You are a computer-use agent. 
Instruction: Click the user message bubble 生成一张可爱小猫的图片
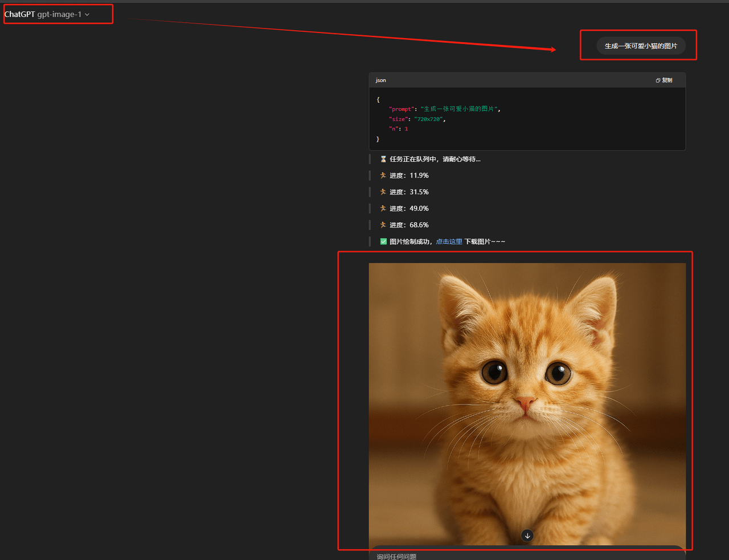point(641,46)
